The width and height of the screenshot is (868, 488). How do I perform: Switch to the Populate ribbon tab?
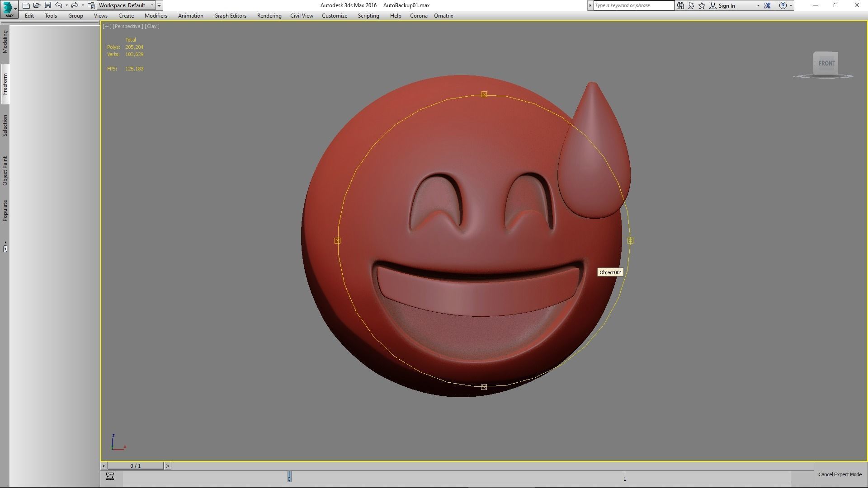pyautogui.click(x=5, y=211)
